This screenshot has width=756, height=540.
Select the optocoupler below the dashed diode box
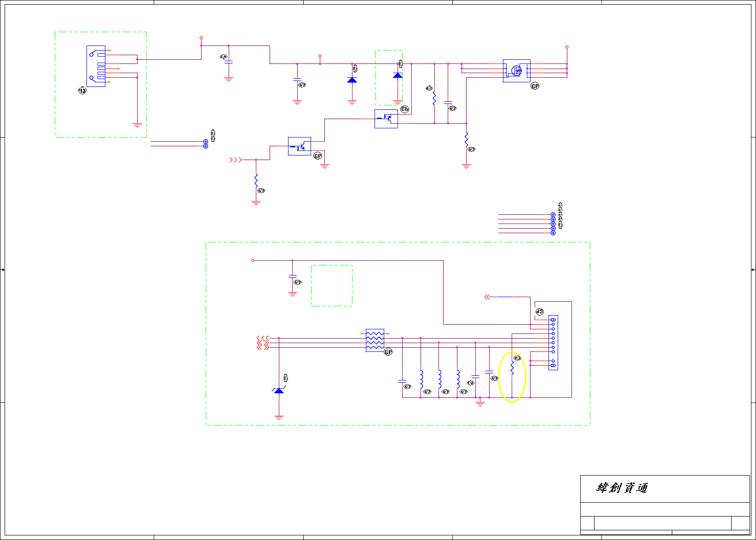click(x=386, y=119)
